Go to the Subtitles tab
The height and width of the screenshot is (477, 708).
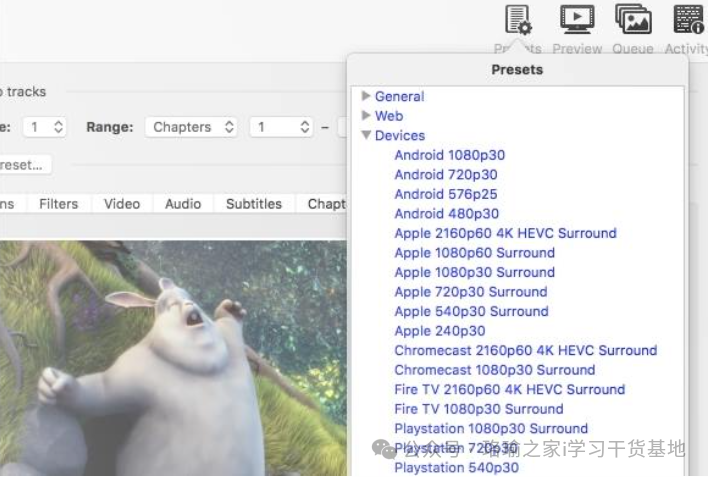tap(253, 203)
